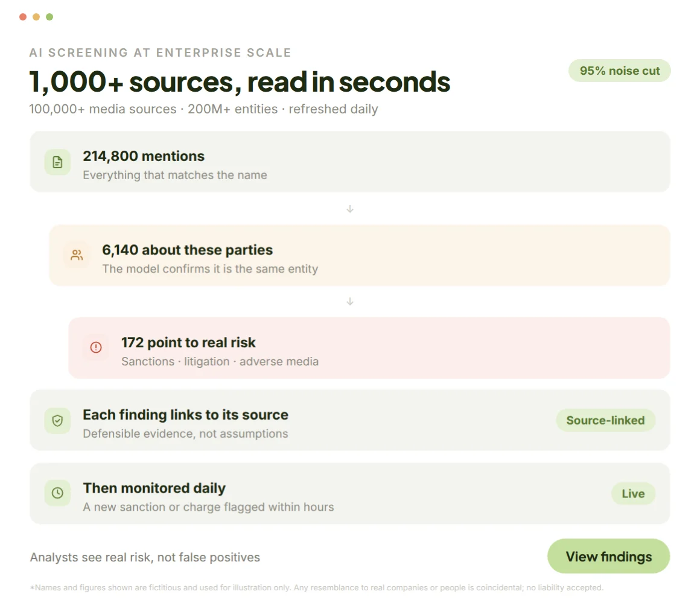The height and width of the screenshot is (603, 700).
Task: Click the alert icon beside 172 point to real risk
Action: tap(96, 347)
